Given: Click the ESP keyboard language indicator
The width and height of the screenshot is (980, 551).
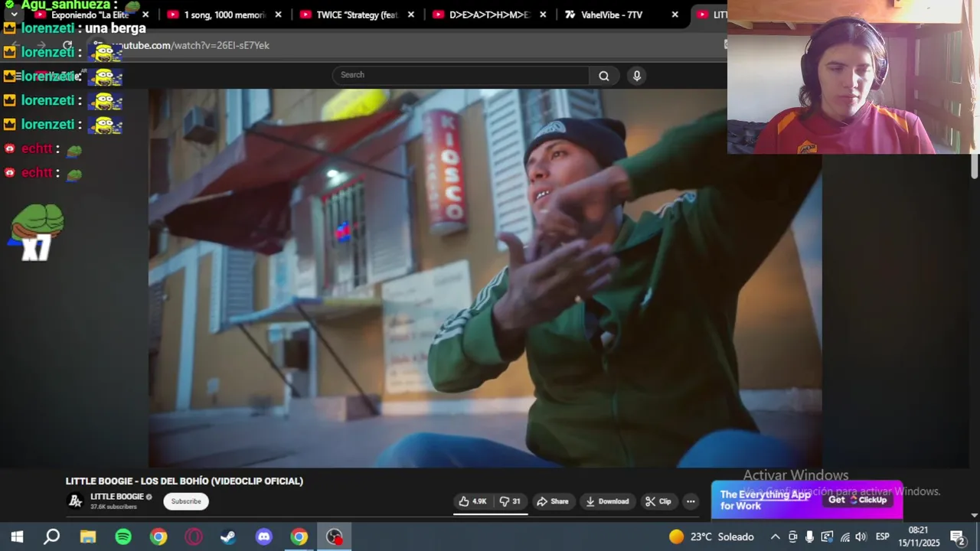Looking at the screenshot, I should (882, 536).
